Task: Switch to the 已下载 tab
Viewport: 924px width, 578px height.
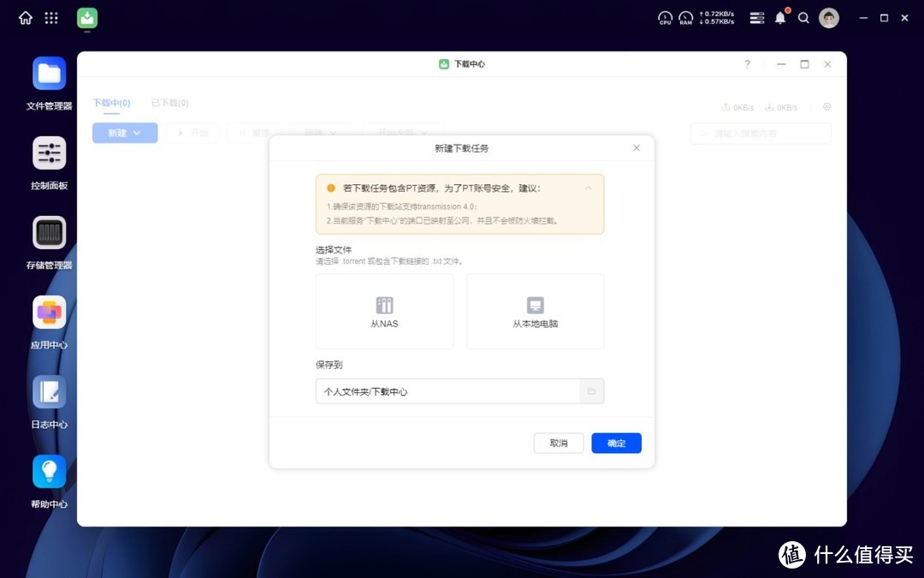Action: click(x=169, y=102)
